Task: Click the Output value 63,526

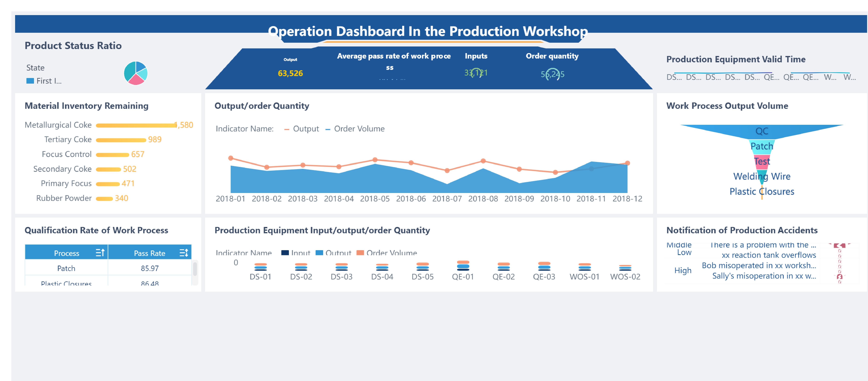Action: [290, 73]
